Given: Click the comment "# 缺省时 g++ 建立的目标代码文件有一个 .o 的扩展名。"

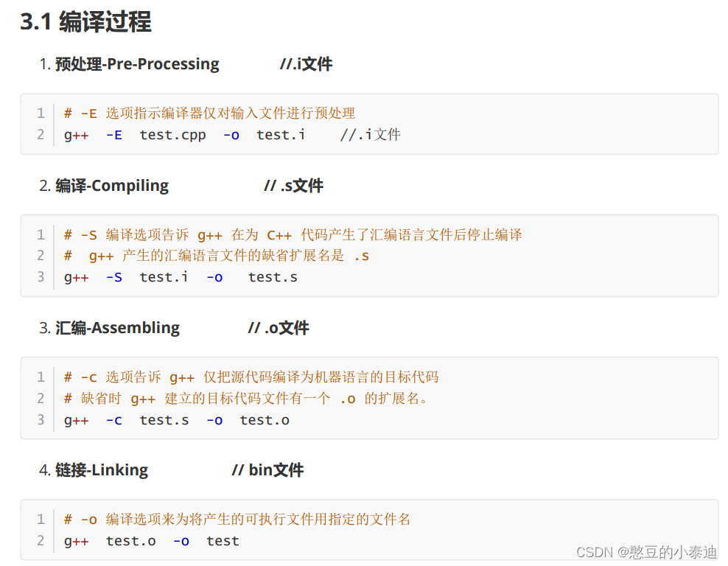Looking at the screenshot, I should (246, 399).
